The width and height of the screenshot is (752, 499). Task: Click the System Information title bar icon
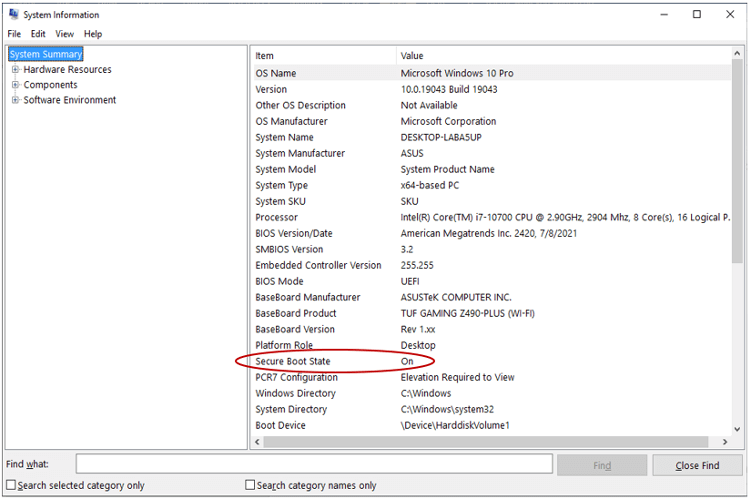(14, 15)
